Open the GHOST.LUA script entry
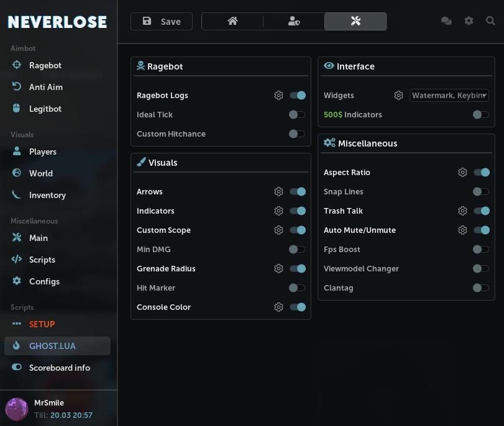 [x=52, y=346]
